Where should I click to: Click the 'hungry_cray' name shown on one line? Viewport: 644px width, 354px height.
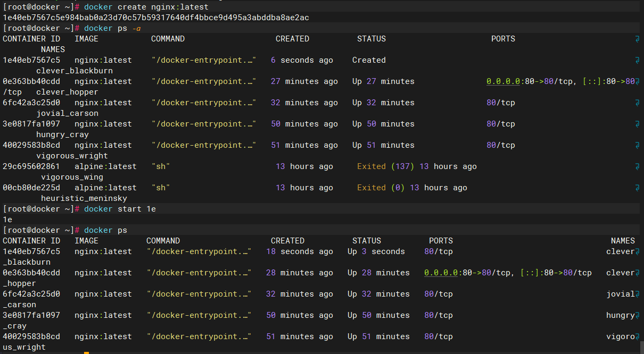pos(62,134)
